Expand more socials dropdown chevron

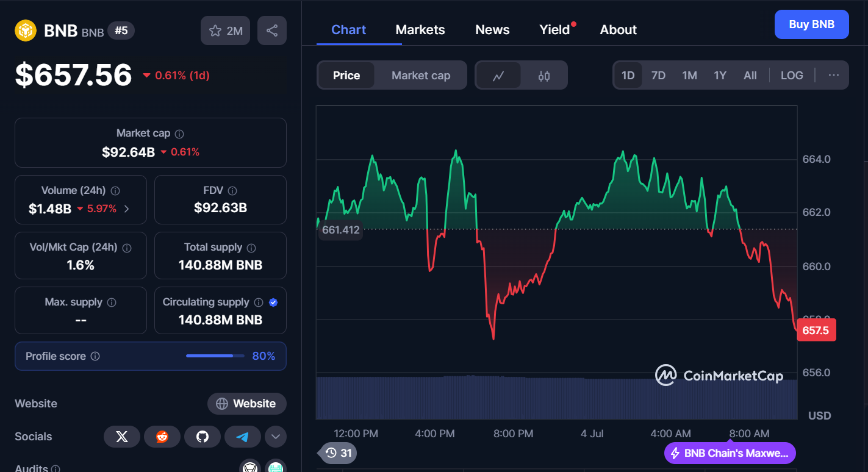pyautogui.click(x=276, y=437)
